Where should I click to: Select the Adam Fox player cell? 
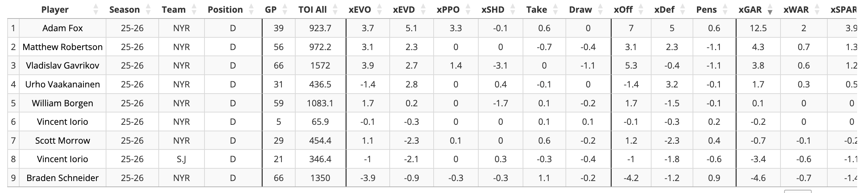tap(62, 28)
